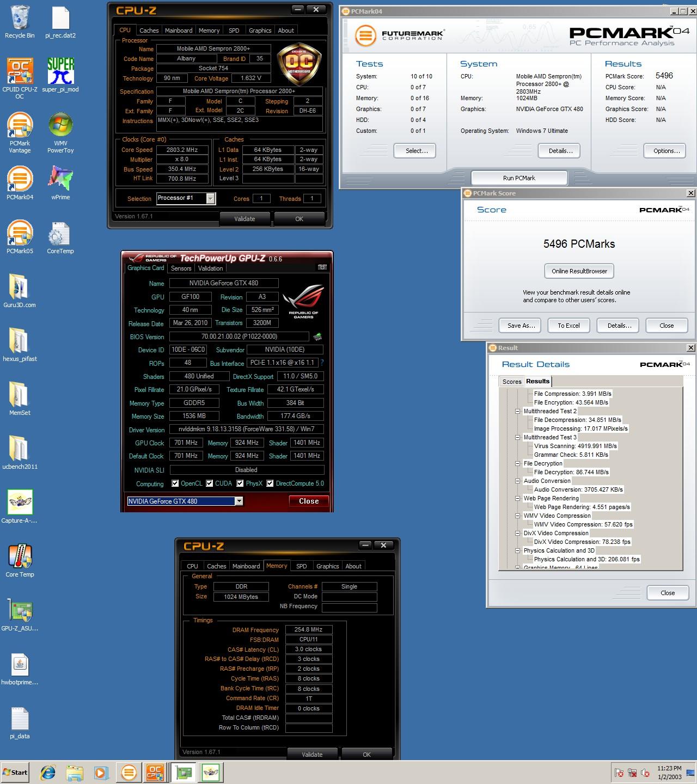The image size is (697, 784).
Task: Open Windows Media Player taskbar icon
Action: tap(101, 772)
